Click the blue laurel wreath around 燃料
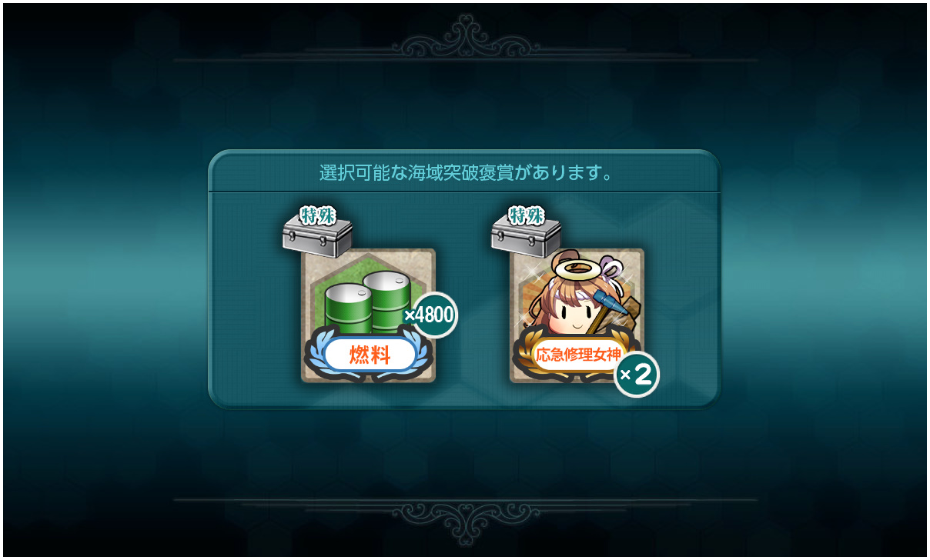 [x=370, y=355]
